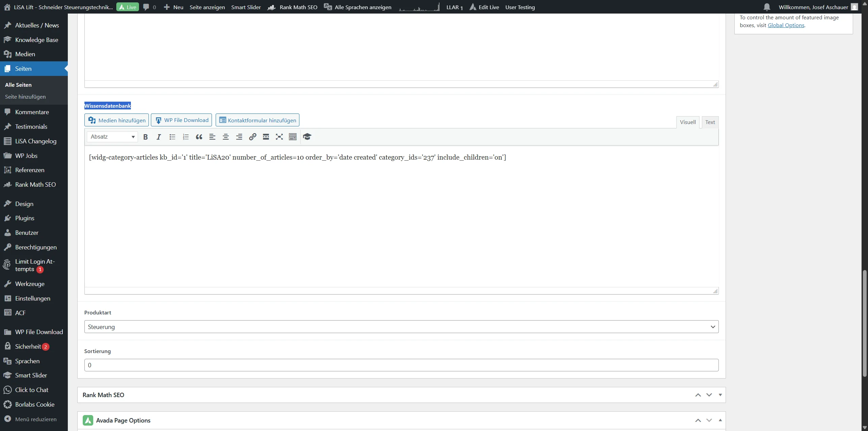Insert a numbered list
This screenshot has width=868, height=431.
pyautogui.click(x=185, y=137)
